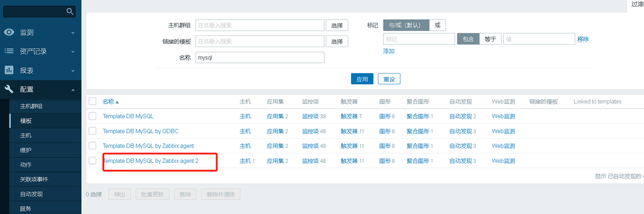Open 监控项 48 link in Zabbix agent 2 row
Viewport: 644px width, 214px height.
click(x=311, y=161)
